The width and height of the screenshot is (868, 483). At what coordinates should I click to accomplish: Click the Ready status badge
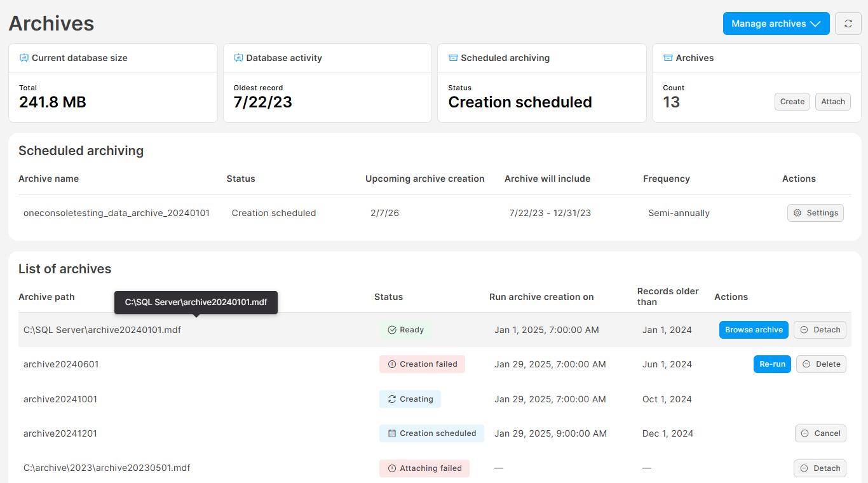click(x=405, y=330)
